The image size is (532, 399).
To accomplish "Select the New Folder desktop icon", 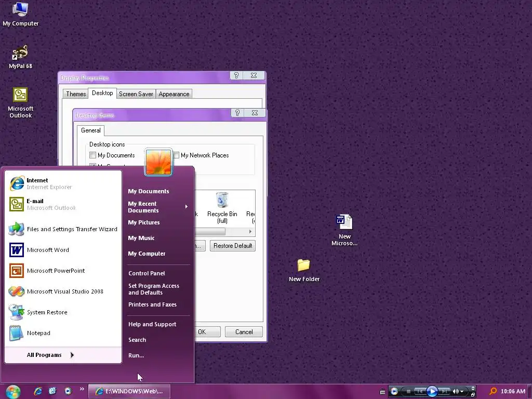I will (304, 270).
